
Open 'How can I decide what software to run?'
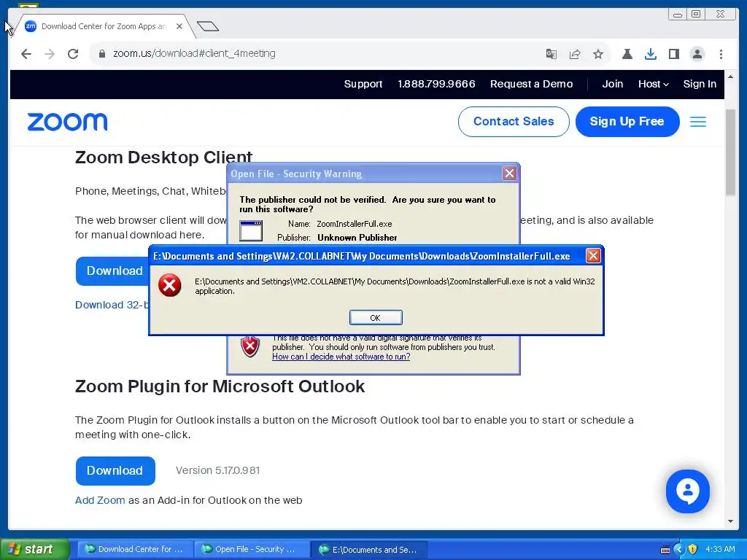click(341, 357)
